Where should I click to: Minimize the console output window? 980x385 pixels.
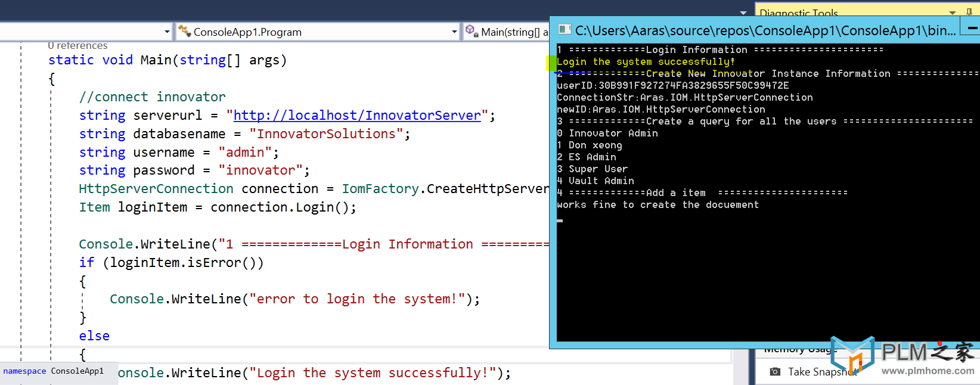coord(973,29)
